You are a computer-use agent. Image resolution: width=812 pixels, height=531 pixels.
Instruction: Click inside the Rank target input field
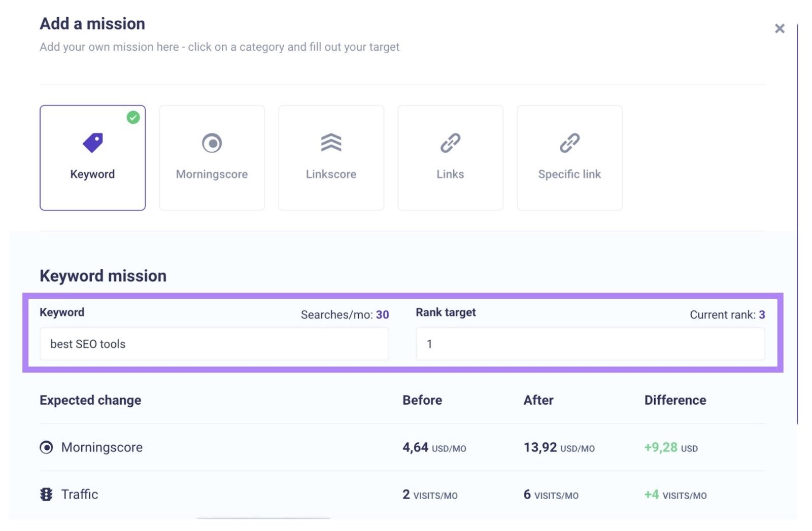tap(590, 344)
